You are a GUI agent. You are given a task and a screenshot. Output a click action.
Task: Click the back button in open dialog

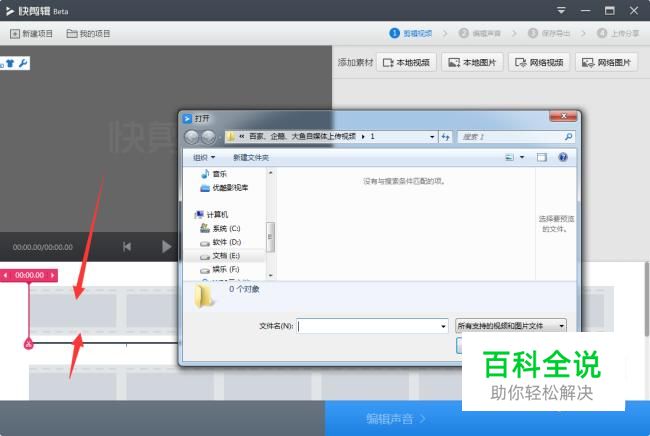tap(192, 136)
